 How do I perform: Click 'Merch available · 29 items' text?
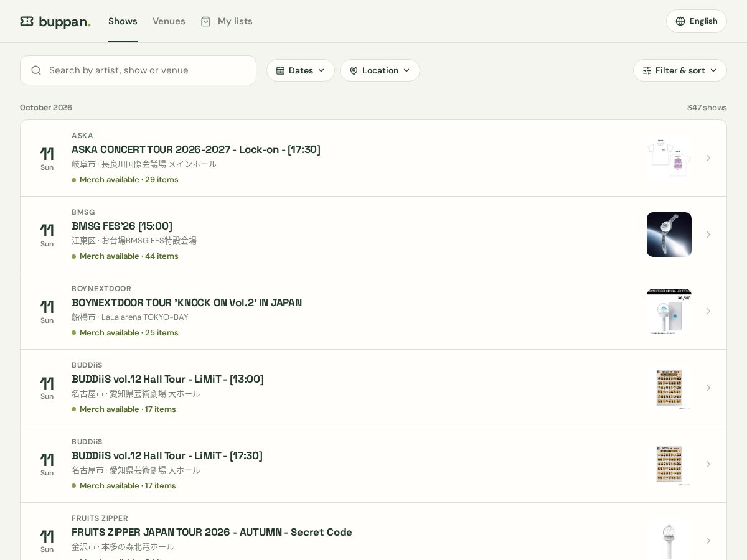(x=129, y=180)
